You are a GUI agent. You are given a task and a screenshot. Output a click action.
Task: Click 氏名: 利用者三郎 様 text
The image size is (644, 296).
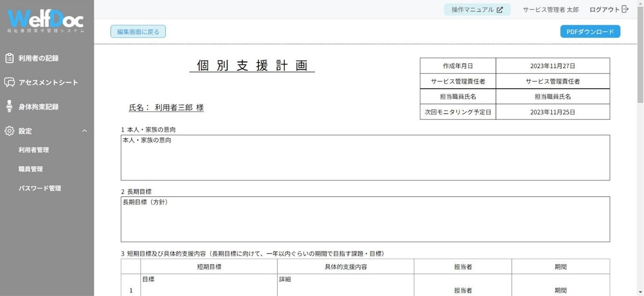click(x=166, y=108)
